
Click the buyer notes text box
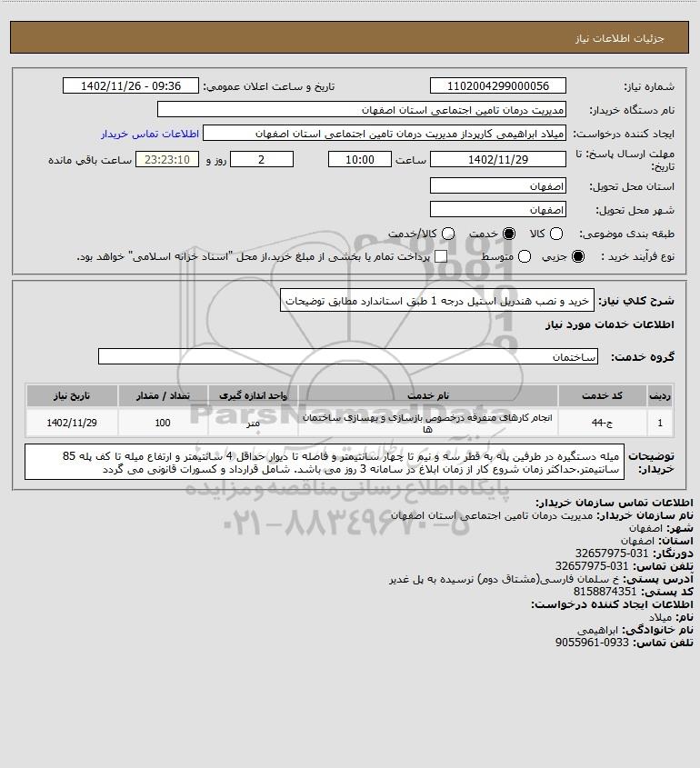click(325, 462)
